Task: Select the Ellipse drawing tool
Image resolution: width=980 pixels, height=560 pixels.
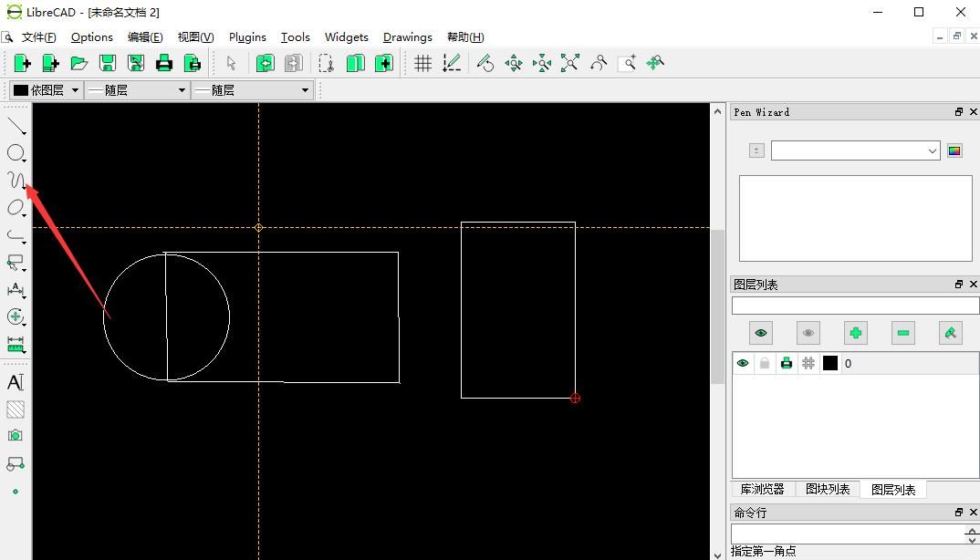Action: [16, 208]
